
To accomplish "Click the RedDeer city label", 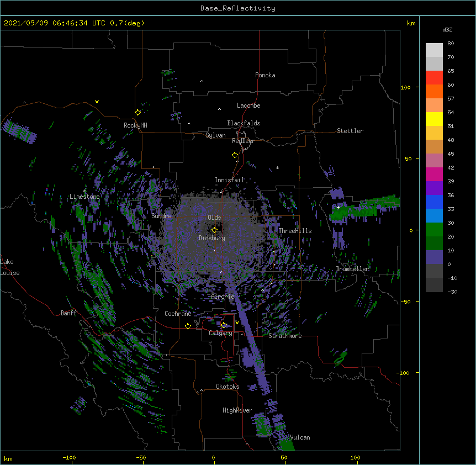I will [x=243, y=141].
